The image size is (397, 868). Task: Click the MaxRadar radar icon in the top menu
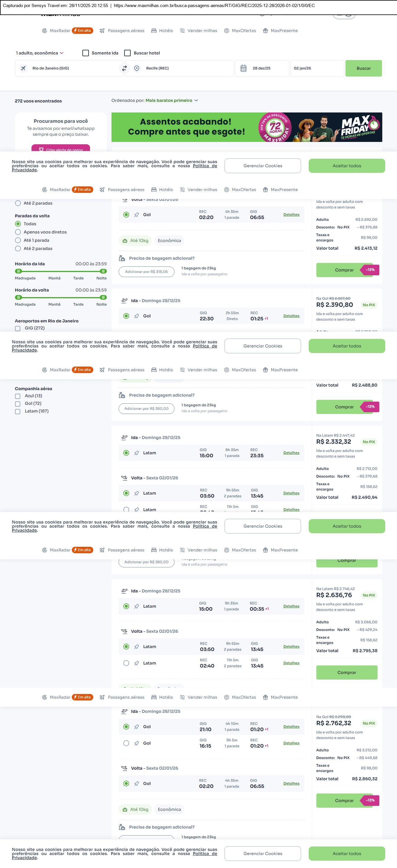pyautogui.click(x=44, y=31)
